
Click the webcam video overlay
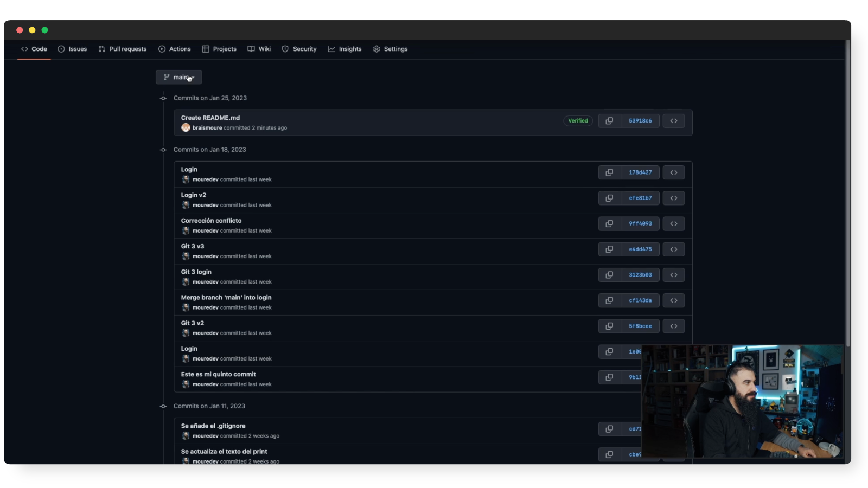tap(742, 402)
